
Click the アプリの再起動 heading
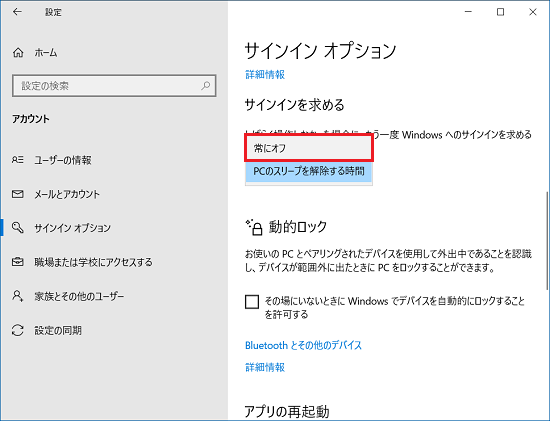point(287,412)
